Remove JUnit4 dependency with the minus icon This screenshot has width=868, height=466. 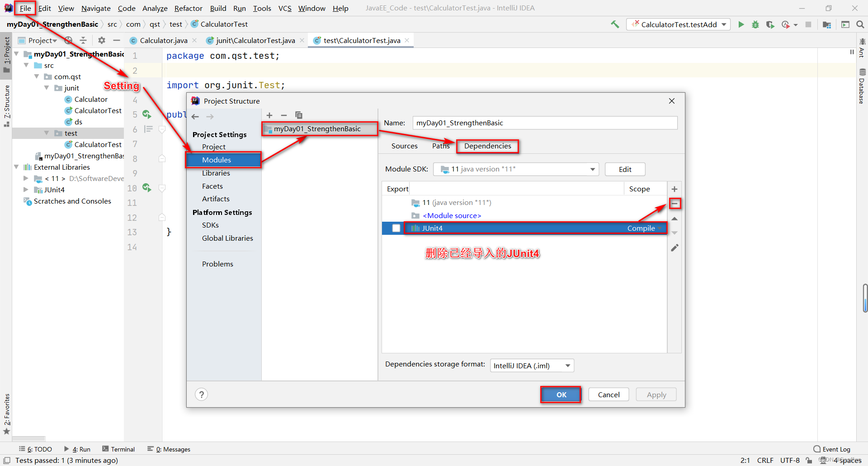[675, 204]
